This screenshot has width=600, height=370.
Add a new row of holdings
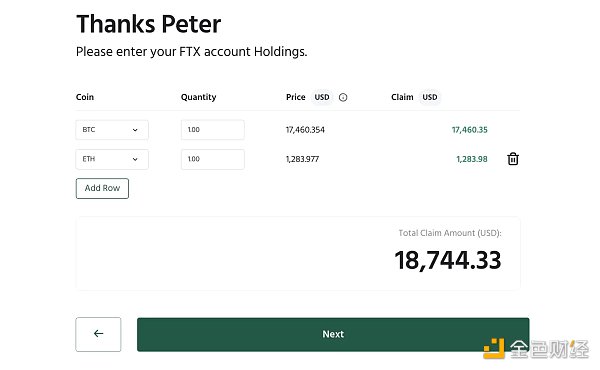102,188
